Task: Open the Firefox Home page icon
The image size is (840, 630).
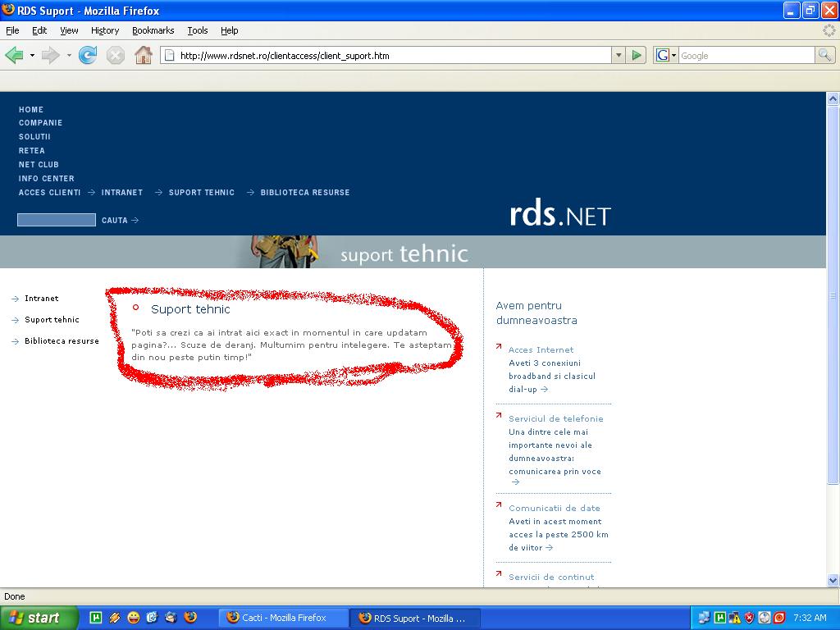Action: click(143, 55)
